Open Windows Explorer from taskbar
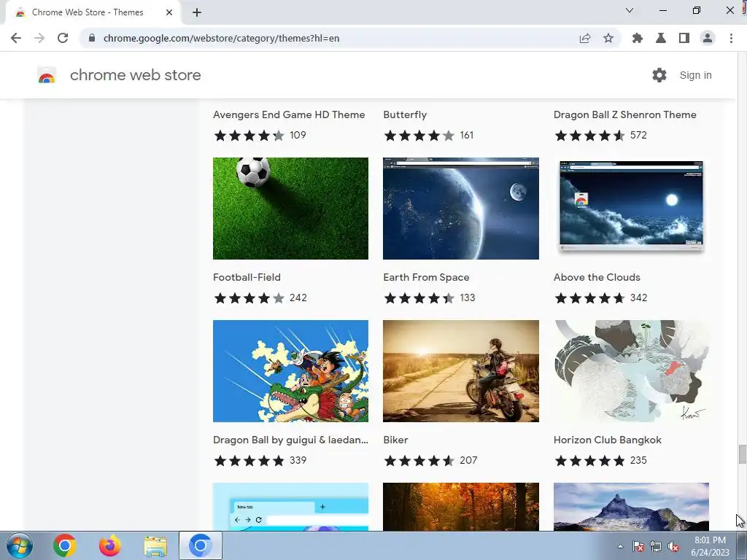Image resolution: width=747 pixels, height=560 pixels. pyautogui.click(x=155, y=546)
